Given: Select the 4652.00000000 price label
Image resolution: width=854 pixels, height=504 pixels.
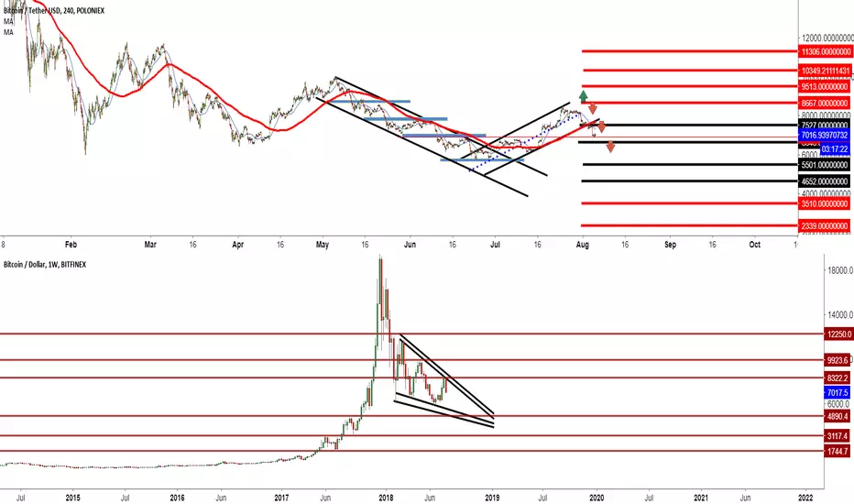Looking at the screenshot, I should click(825, 181).
